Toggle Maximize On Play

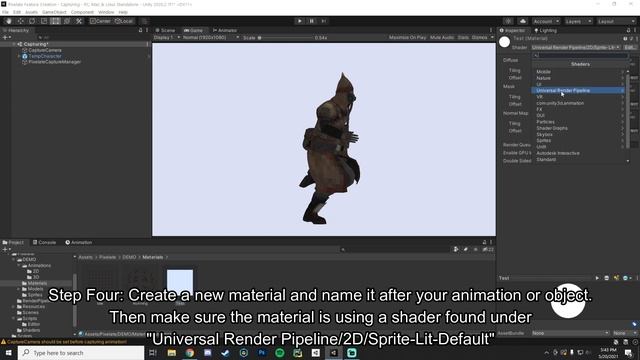click(407, 38)
